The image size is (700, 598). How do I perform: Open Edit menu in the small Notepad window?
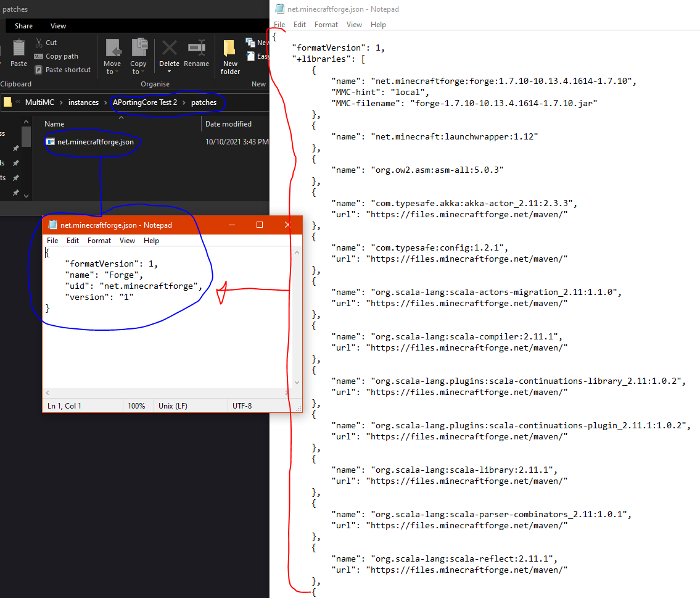(x=73, y=241)
